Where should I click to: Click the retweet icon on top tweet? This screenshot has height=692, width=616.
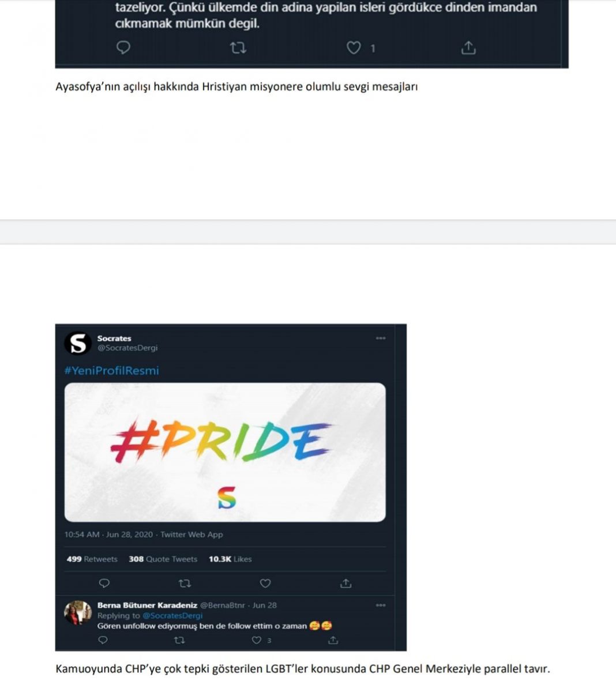238,48
